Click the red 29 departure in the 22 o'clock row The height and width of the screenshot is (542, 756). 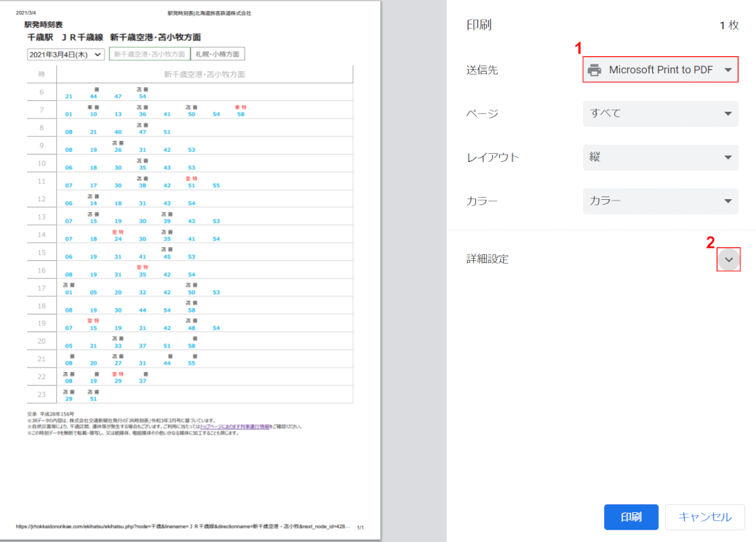click(118, 381)
